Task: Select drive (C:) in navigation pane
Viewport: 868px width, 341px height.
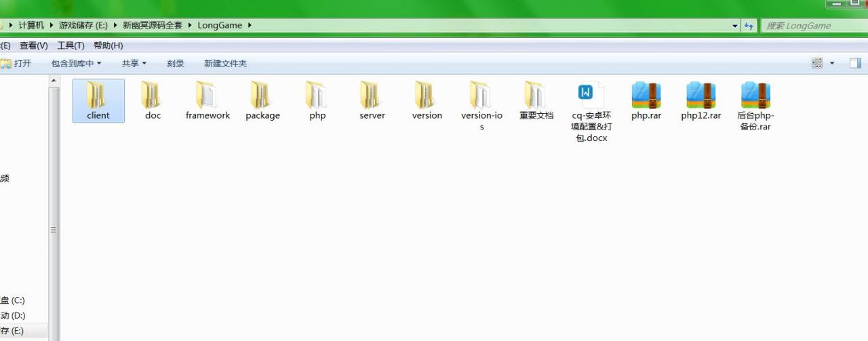Action: [x=13, y=300]
